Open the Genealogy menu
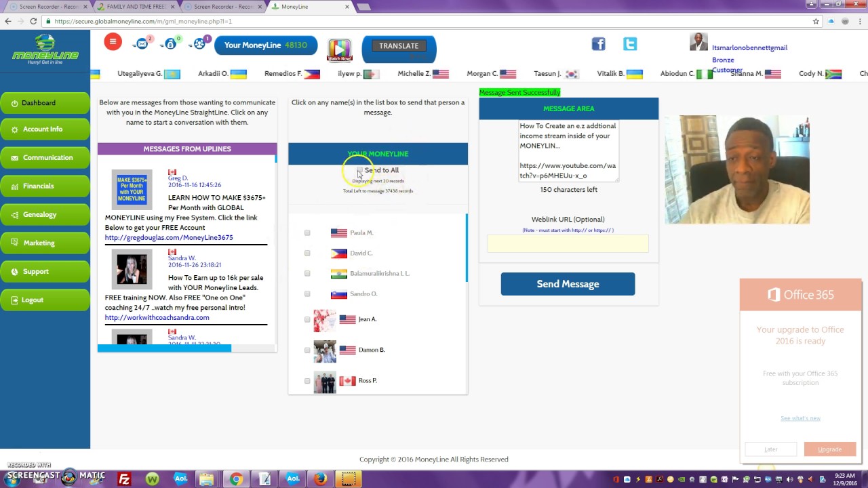The image size is (868, 488). 45,214
